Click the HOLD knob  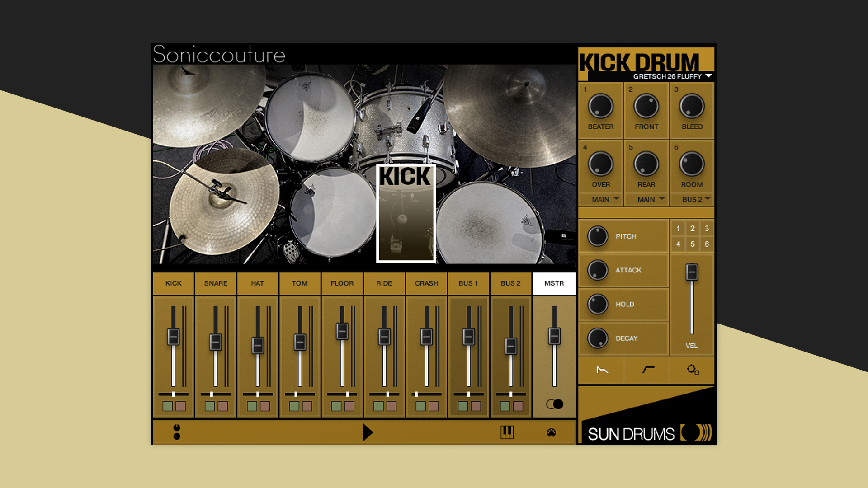[598, 304]
